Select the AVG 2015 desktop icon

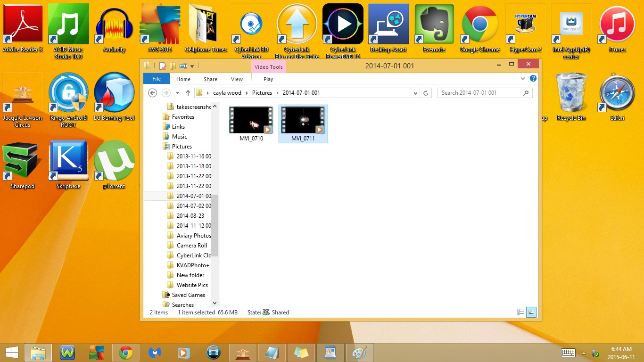[x=160, y=27]
